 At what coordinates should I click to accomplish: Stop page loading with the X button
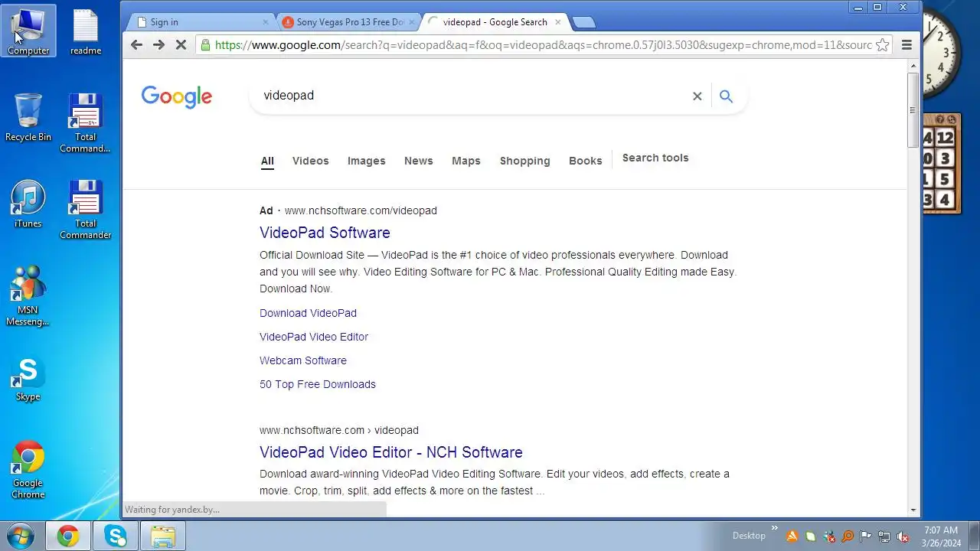[x=181, y=45]
